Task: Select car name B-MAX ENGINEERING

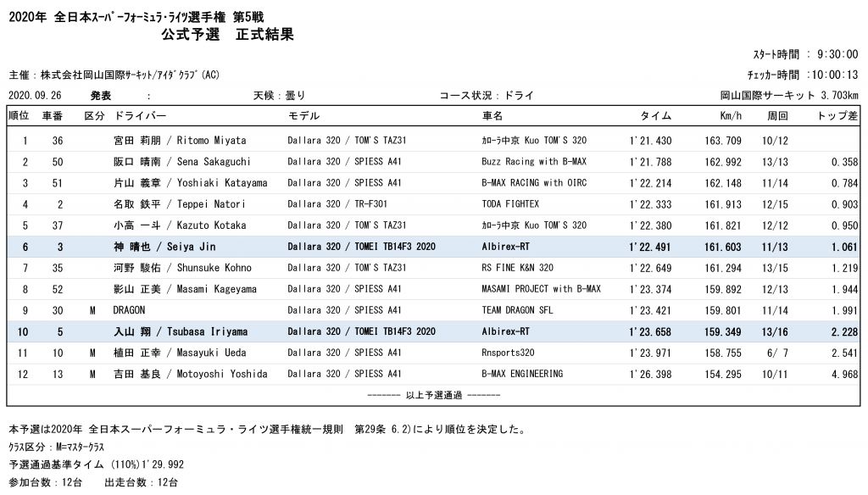Action: tap(522, 375)
